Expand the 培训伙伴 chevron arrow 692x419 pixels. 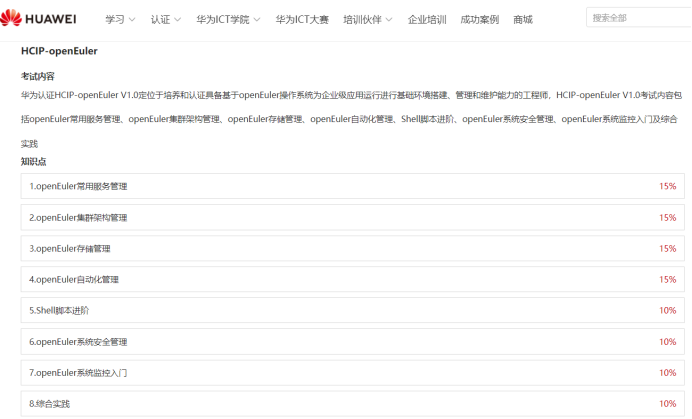click(x=389, y=19)
